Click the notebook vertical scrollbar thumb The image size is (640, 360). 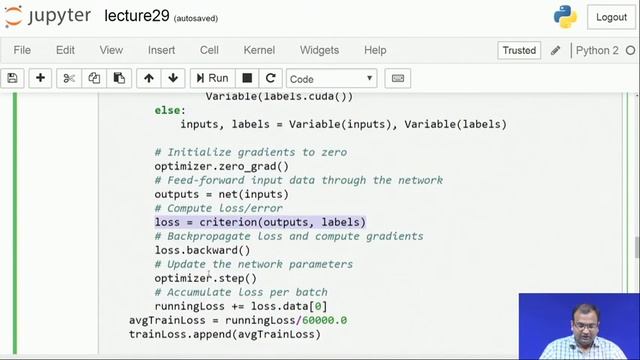637,247
